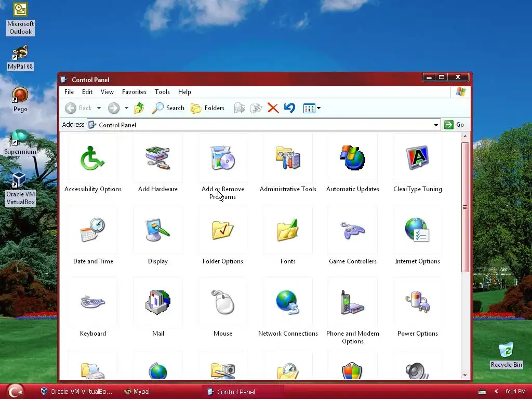Toggle the Folders pane button
532x399 pixels.
point(208,108)
